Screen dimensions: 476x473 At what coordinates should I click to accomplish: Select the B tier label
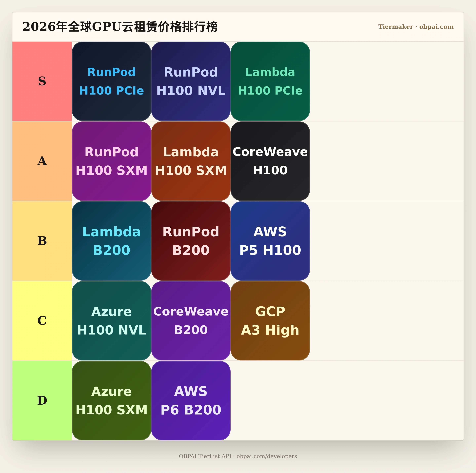click(42, 241)
